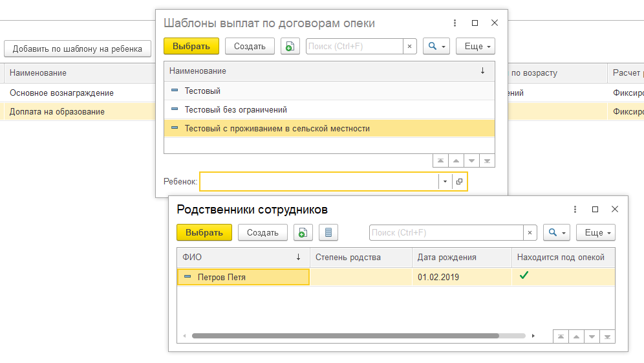
Task: Click the copy-item icon in Родственники сотрудников toolbar
Action: [303, 233]
